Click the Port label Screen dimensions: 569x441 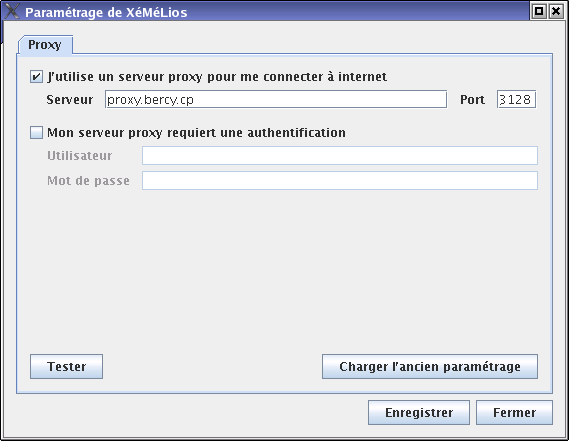(x=472, y=99)
